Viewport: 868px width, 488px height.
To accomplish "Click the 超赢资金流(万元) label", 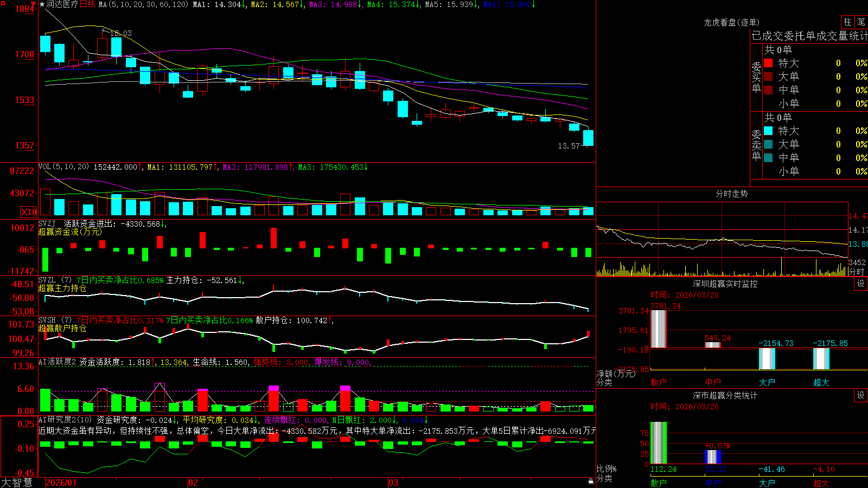I will pyautogui.click(x=70, y=232).
